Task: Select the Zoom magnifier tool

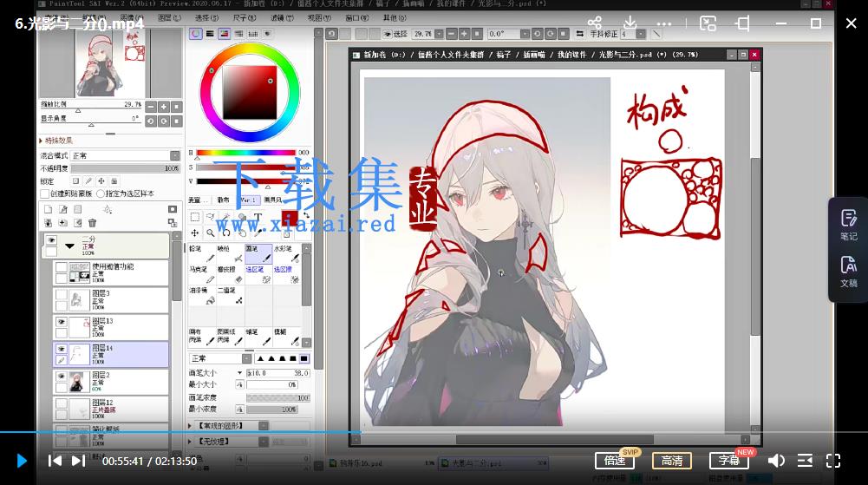Action: click(211, 233)
